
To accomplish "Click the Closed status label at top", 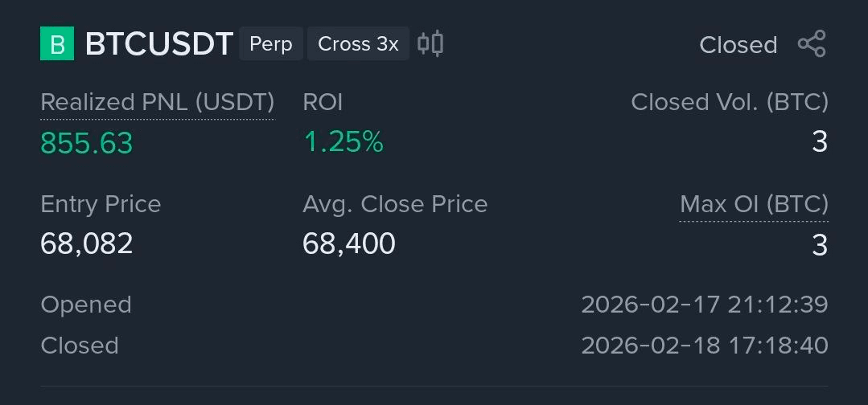I will coord(738,45).
